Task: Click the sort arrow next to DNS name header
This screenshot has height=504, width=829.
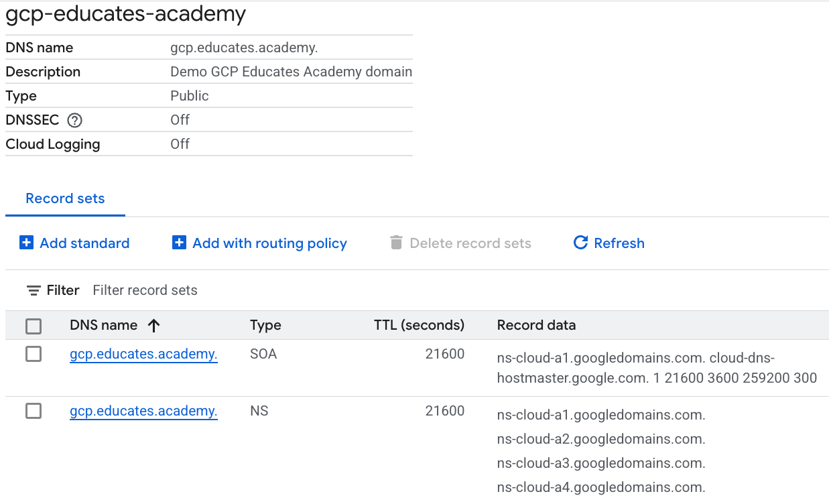Action: (x=154, y=326)
